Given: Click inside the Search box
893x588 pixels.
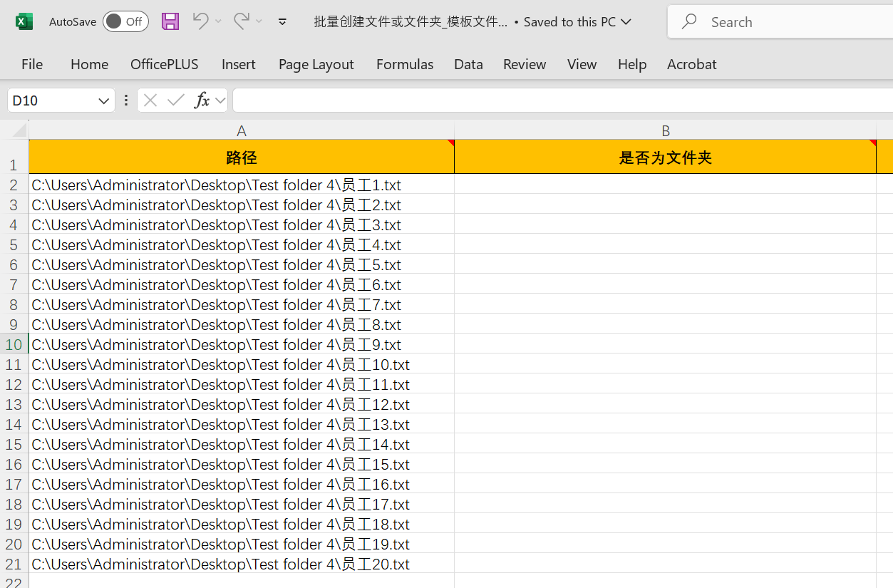Looking at the screenshot, I should coord(755,21).
